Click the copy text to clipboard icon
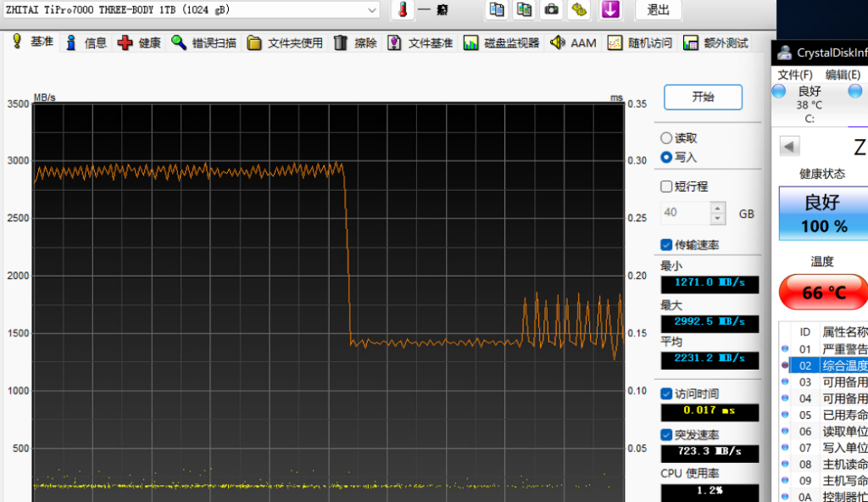This screenshot has height=502, width=868. click(497, 9)
